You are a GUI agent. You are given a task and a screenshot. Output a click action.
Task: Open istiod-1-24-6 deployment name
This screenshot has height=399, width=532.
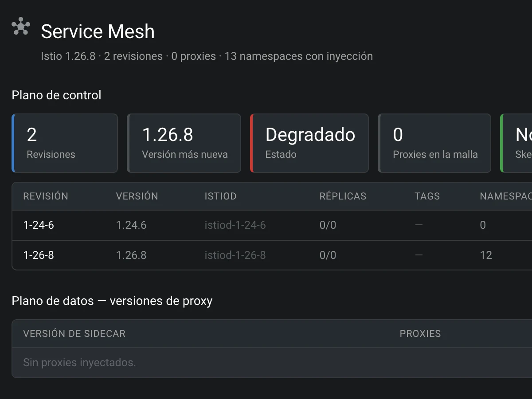[235, 225]
